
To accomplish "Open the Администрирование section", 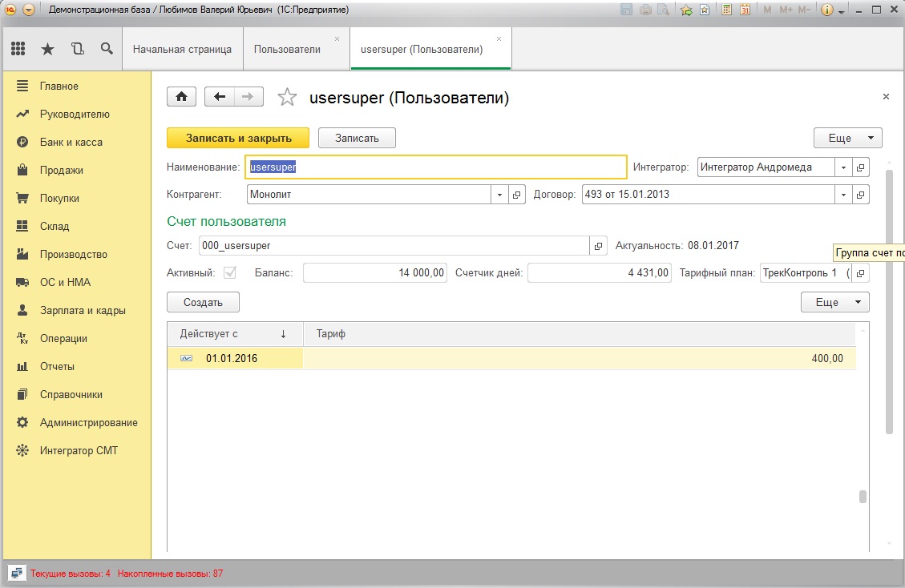I will [x=88, y=422].
